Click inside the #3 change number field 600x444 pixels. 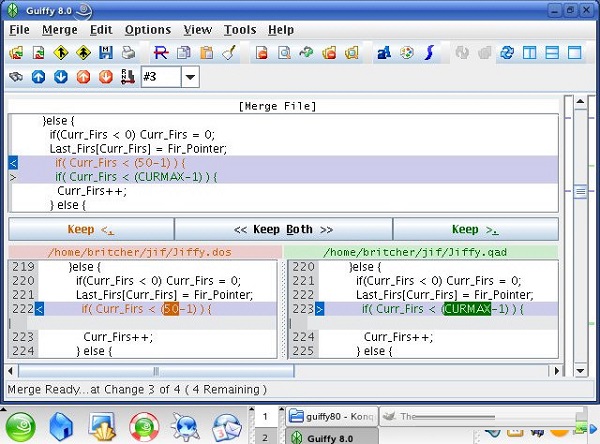point(161,77)
